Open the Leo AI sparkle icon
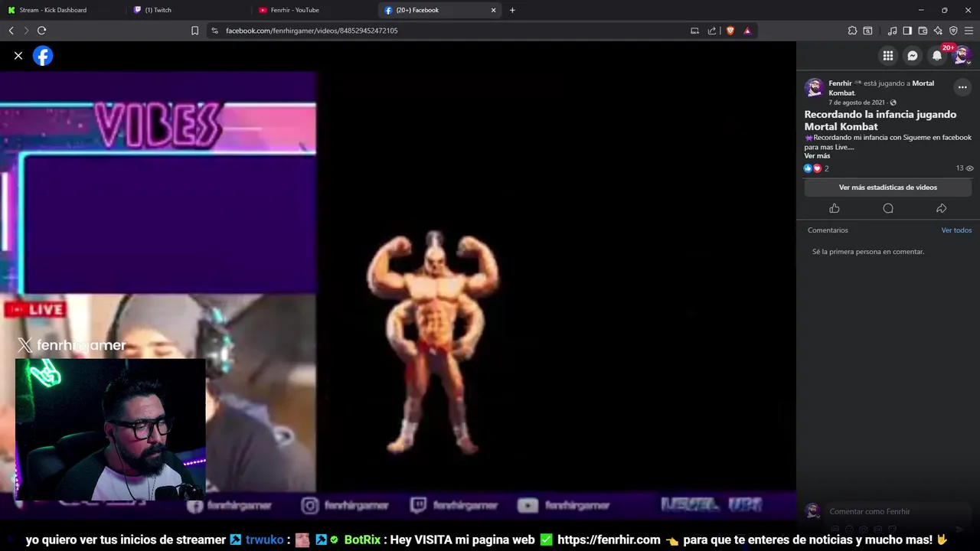This screenshot has width=980, height=551. 938,31
